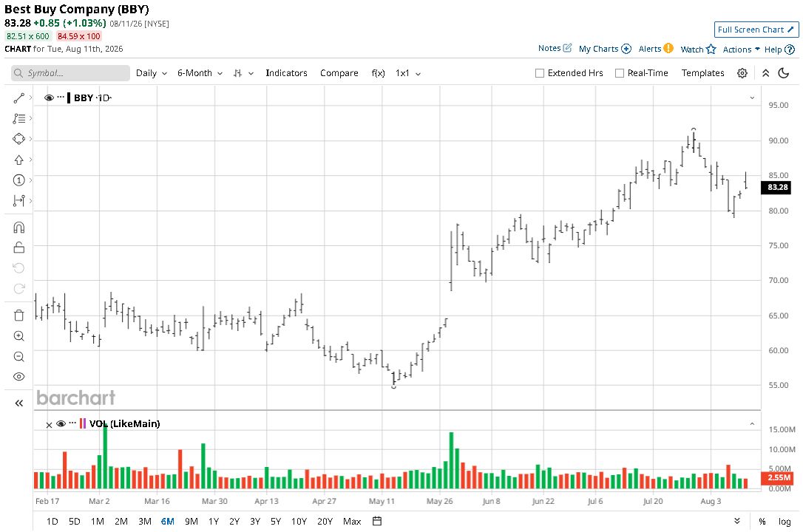This screenshot has width=803, height=532.
Task: Open the Fibonacci tools icon
Action: tap(19, 118)
